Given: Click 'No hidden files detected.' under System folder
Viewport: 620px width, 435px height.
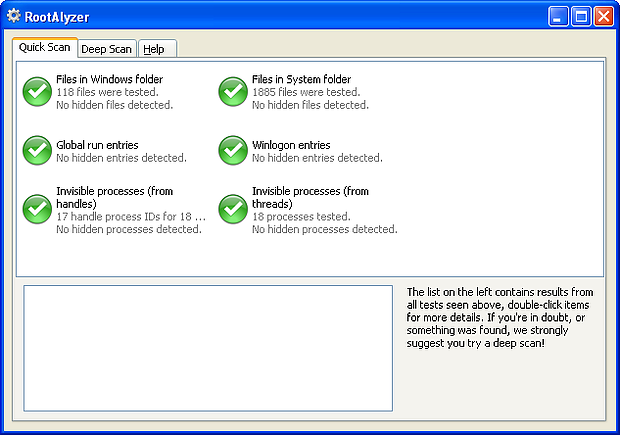Looking at the screenshot, I should pos(310,105).
